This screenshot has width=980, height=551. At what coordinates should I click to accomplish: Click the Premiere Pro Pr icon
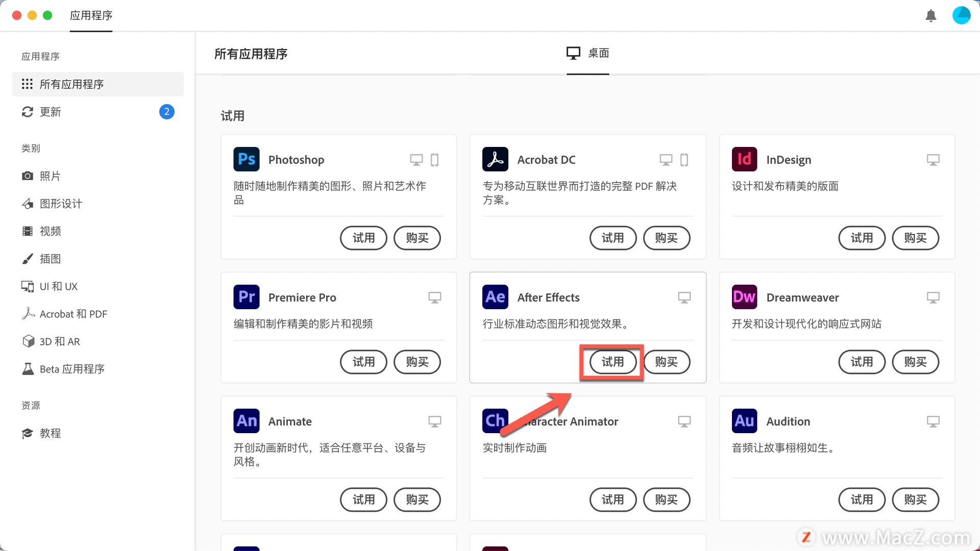pos(247,297)
